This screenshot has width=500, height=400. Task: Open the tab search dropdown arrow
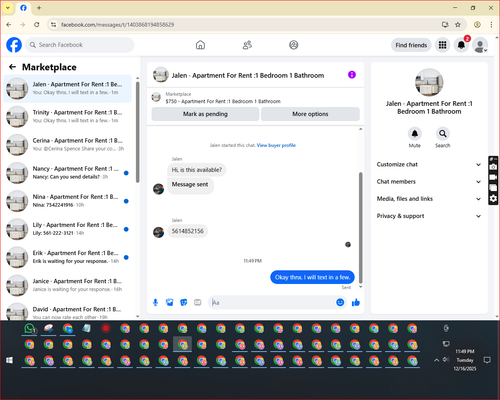point(8,8)
